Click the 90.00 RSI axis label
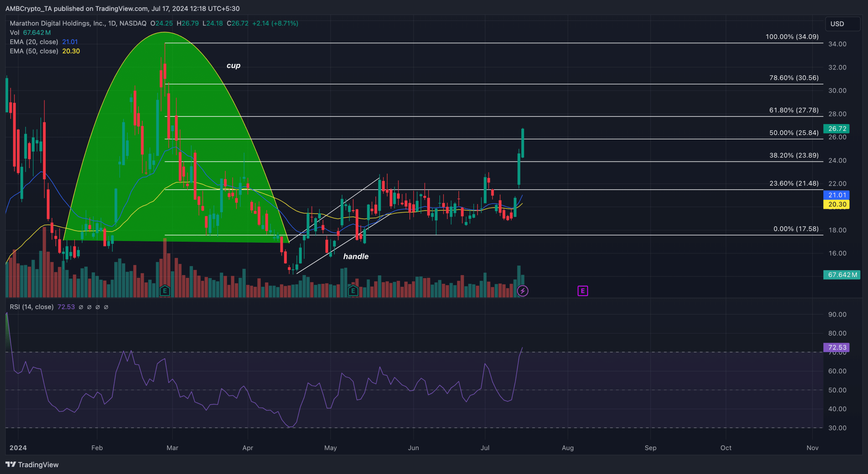868x474 pixels. point(837,315)
